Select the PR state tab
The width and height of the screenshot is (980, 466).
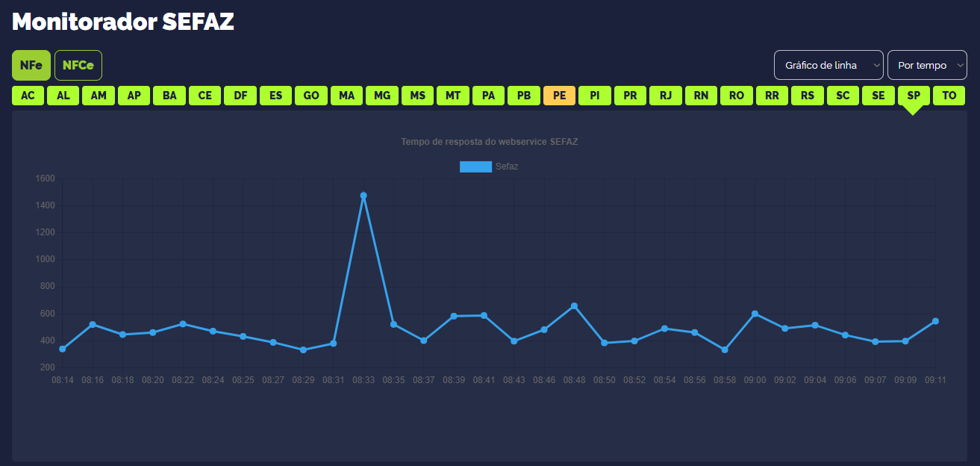631,96
